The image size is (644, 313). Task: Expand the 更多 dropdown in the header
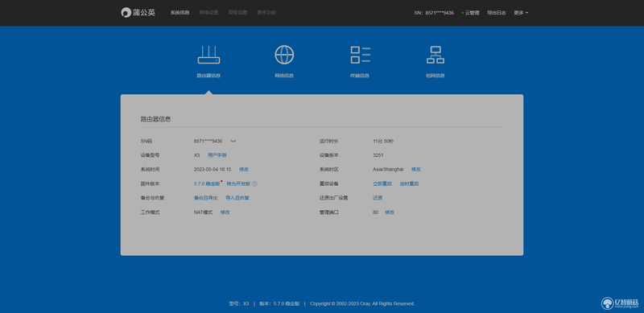[x=521, y=13]
